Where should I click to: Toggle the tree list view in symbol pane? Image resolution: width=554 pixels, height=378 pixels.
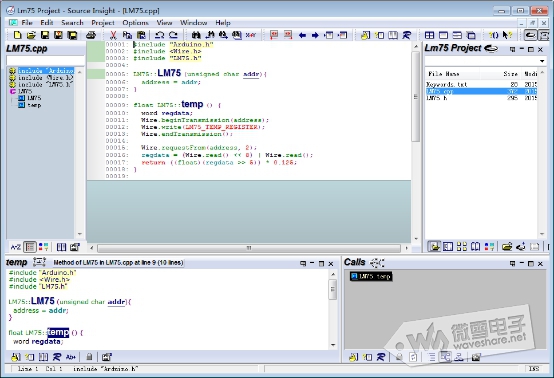pos(30,247)
